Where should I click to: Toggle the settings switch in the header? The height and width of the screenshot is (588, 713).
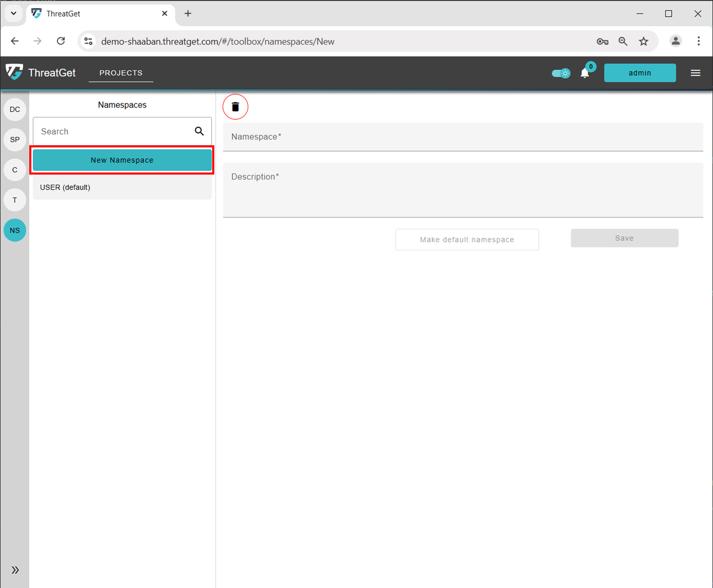point(560,73)
